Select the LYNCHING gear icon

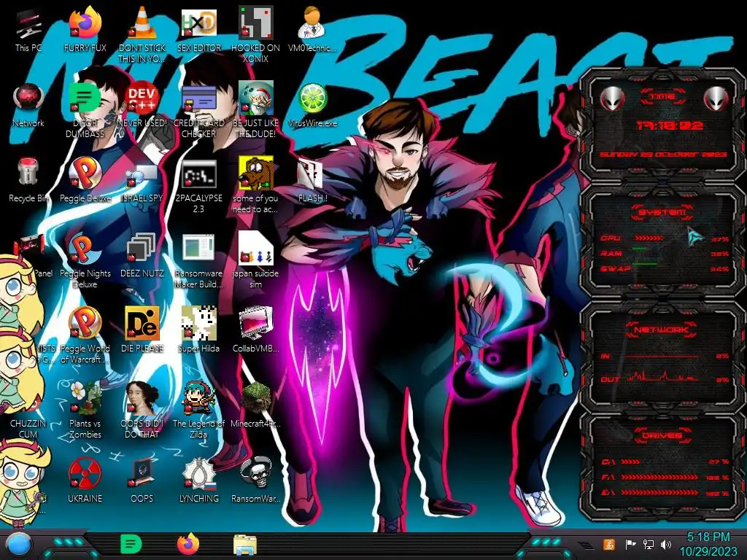tap(198, 481)
